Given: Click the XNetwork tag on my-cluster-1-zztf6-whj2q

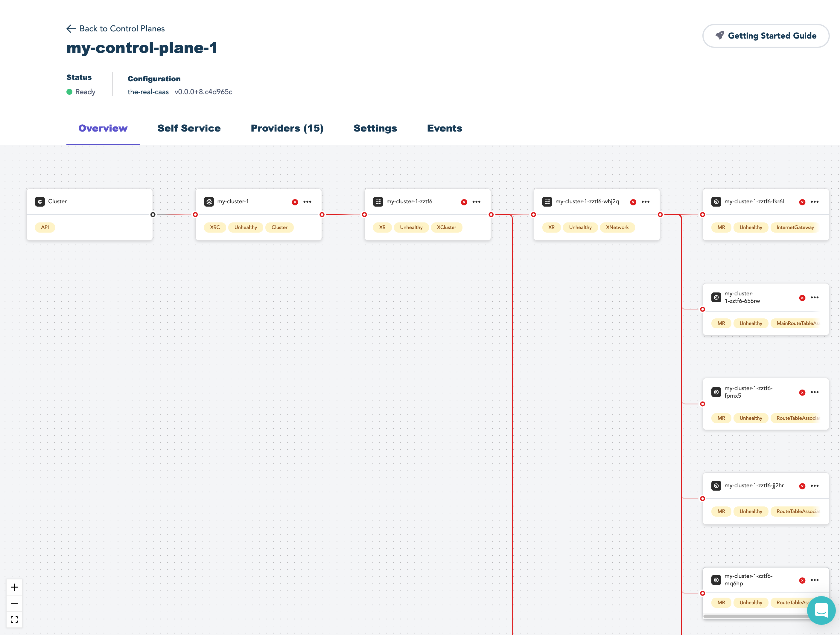Looking at the screenshot, I should [617, 227].
